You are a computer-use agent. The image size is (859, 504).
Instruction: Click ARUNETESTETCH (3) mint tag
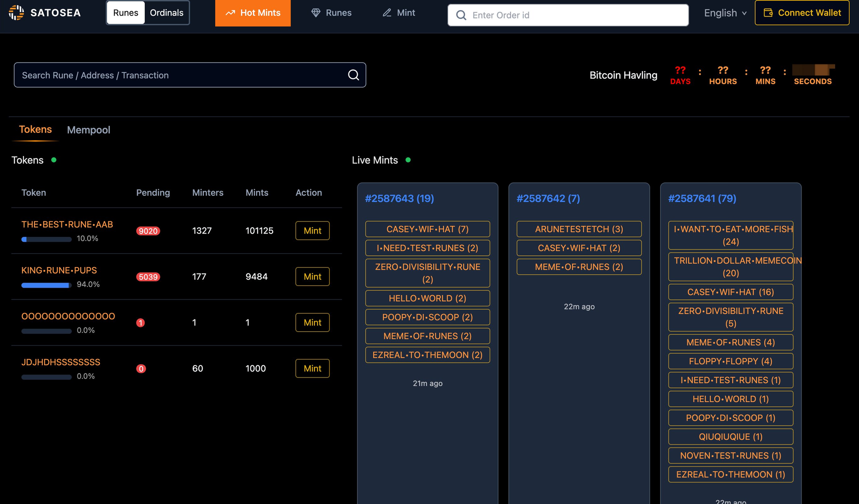point(579,229)
